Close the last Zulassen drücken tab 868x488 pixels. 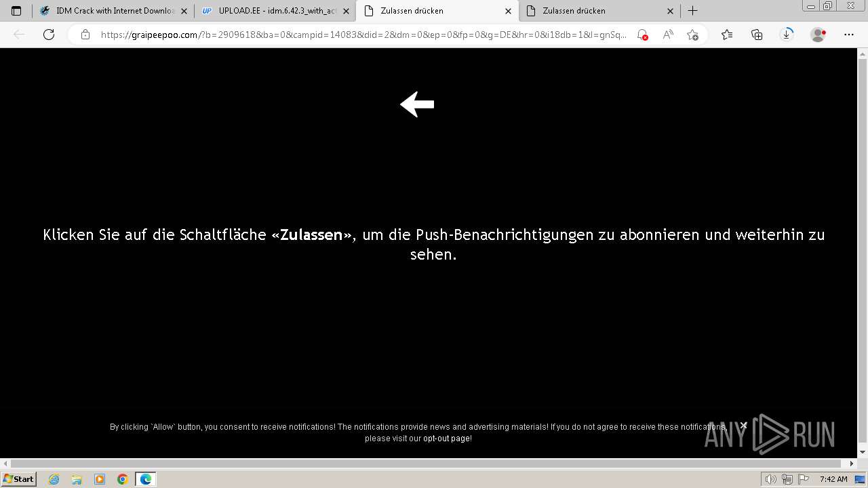click(x=670, y=11)
